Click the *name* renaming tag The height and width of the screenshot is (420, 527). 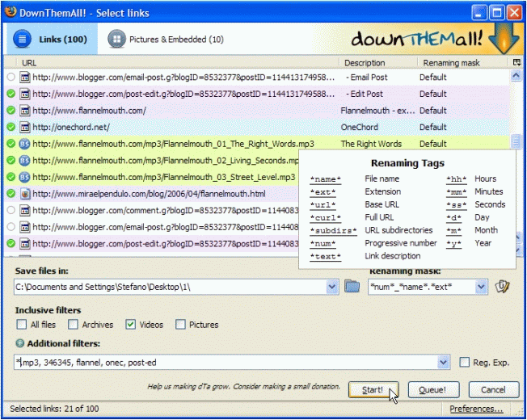(326, 179)
